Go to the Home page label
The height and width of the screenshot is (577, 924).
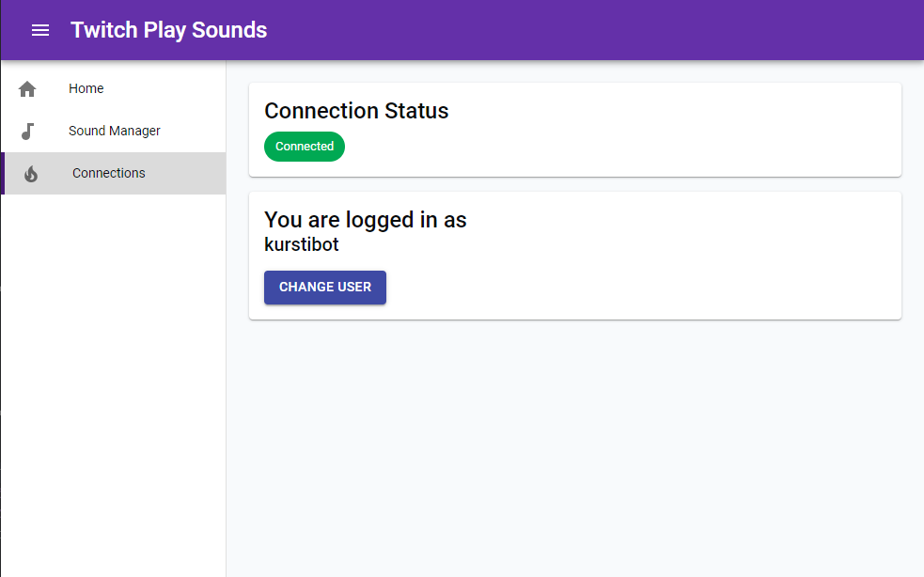(86, 88)
